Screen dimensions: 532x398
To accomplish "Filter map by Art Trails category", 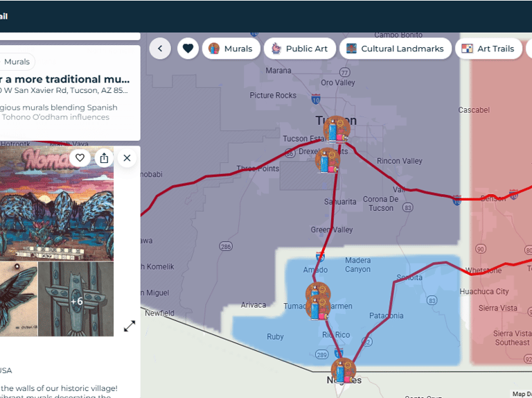I will pyautogui.click(x=488, y=49).
